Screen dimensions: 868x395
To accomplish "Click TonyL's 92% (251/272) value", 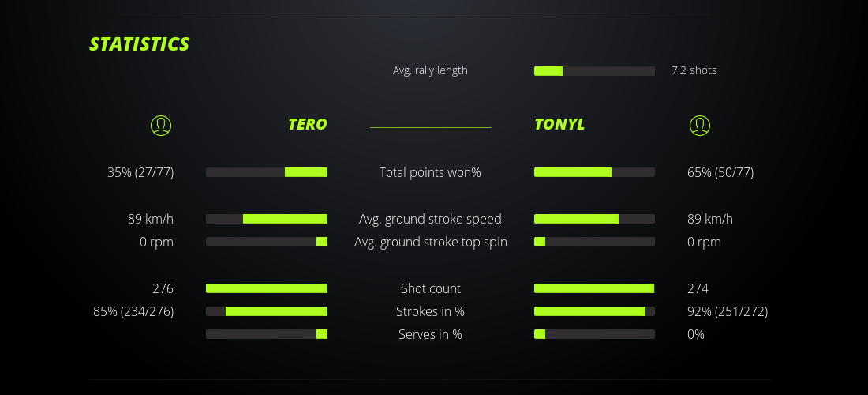I will click(728, 311).
